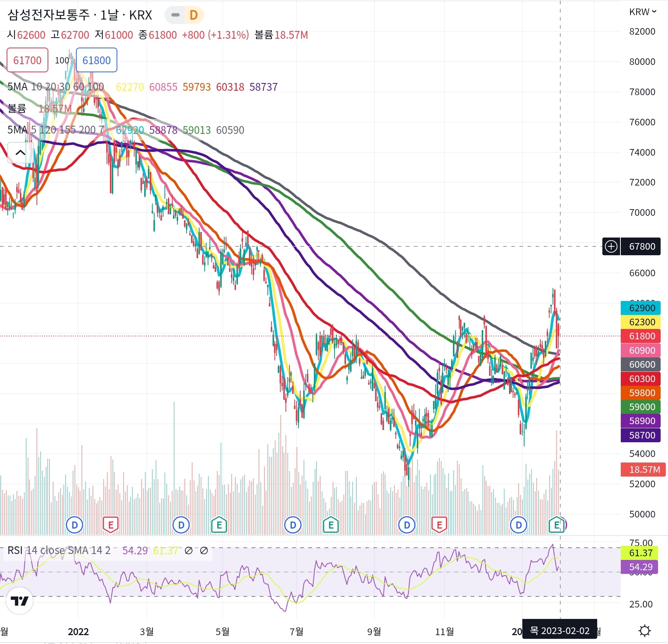This screenshot has height=644, width=668.
Task: Tap the 82000 price axis label
Action: [642, 31]
